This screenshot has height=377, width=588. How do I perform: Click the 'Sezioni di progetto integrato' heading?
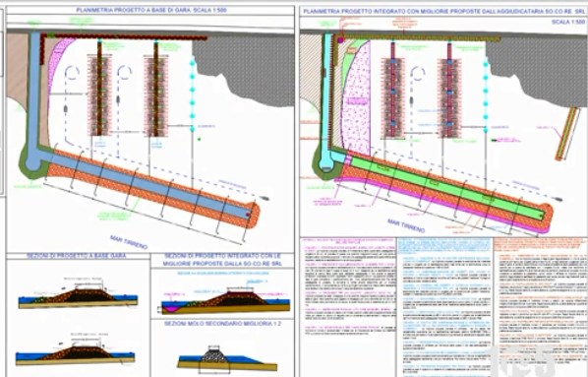coord(223,260)
